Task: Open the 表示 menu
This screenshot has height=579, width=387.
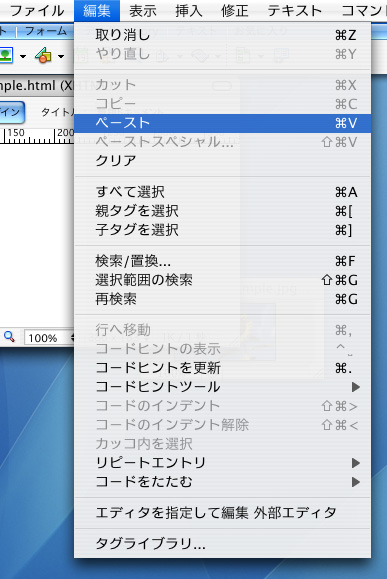Action: (x=143, y=11)
